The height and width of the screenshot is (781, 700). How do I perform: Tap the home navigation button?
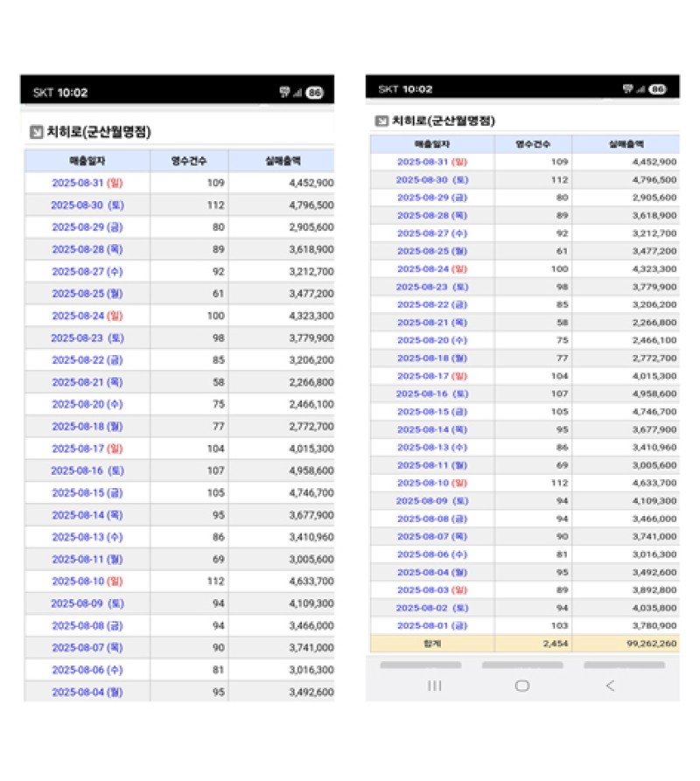click(522, 686)
